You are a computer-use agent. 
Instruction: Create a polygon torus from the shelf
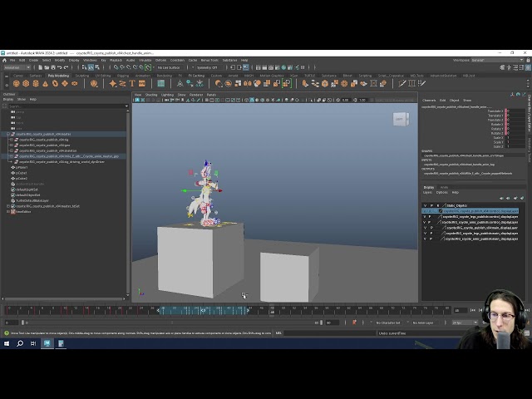(55, 83)
